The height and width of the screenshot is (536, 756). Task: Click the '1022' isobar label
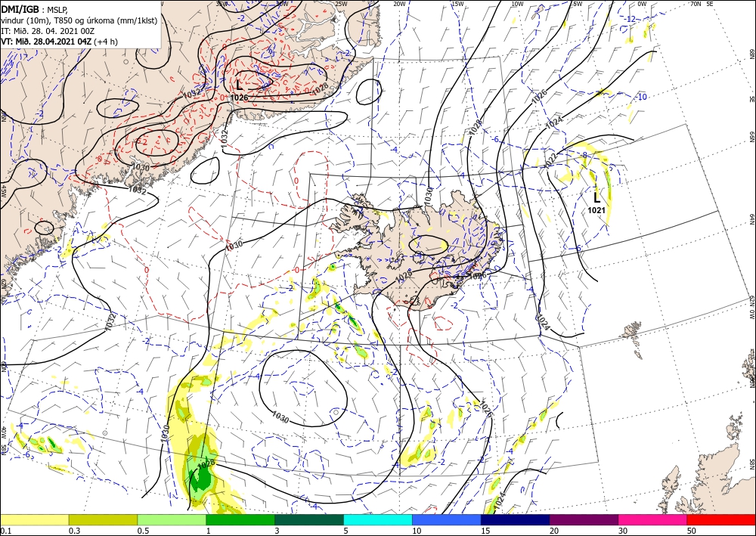[552, 160]
